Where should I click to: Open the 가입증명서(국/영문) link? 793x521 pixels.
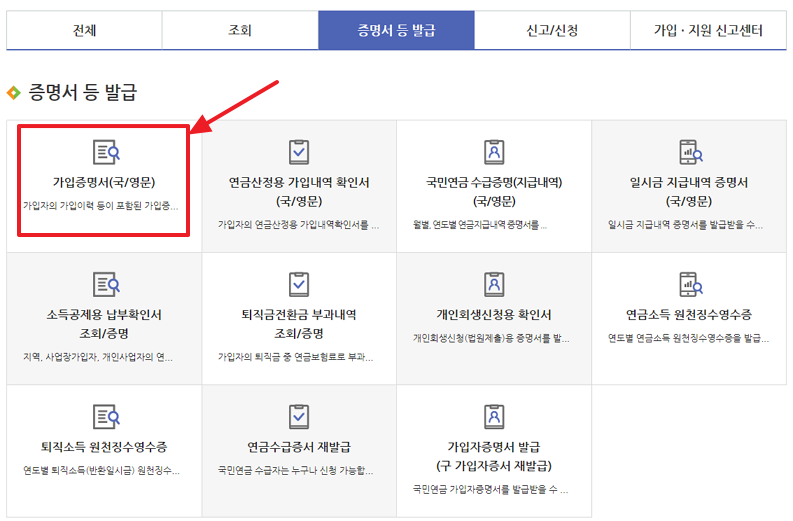pos(104,183)
